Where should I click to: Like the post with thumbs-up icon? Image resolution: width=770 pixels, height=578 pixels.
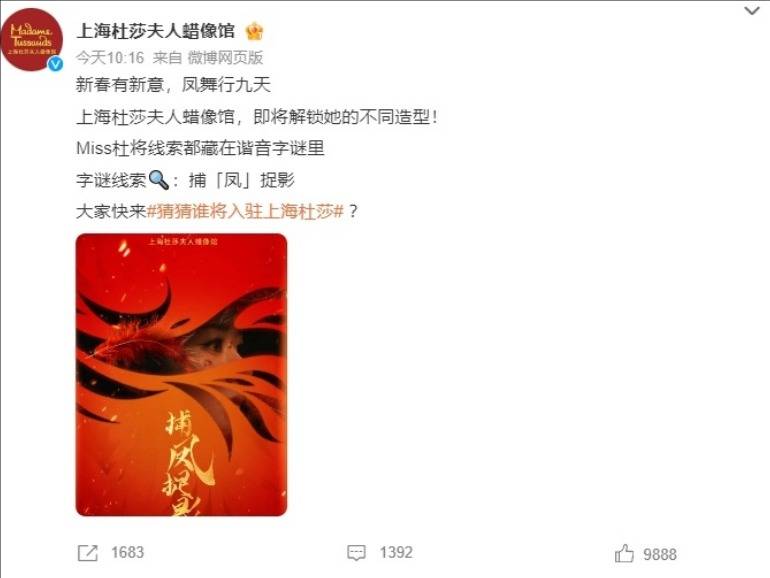coord(624,553)
